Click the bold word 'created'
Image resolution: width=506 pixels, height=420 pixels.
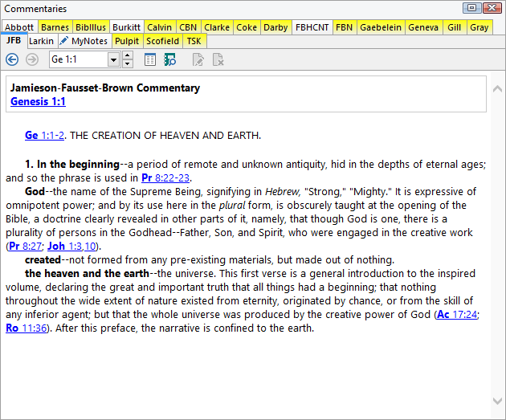43,259
